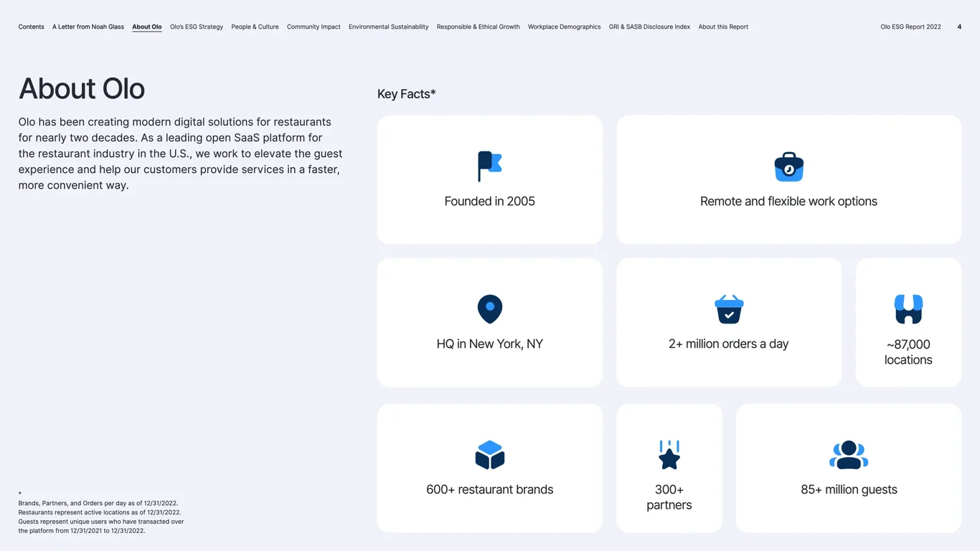Click the star icon above 300+ partners
Screen dimensions: 980x551
[669, 455]
